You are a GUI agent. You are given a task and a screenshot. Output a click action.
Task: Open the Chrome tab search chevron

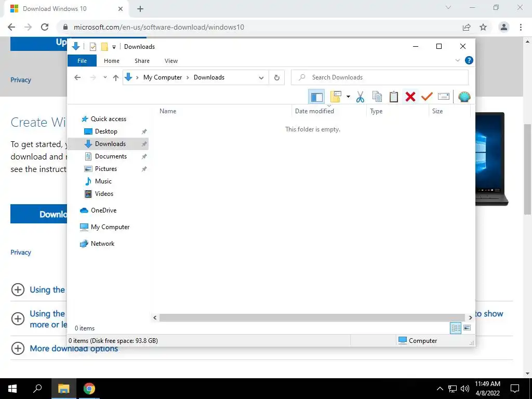[x=448, y=7]
